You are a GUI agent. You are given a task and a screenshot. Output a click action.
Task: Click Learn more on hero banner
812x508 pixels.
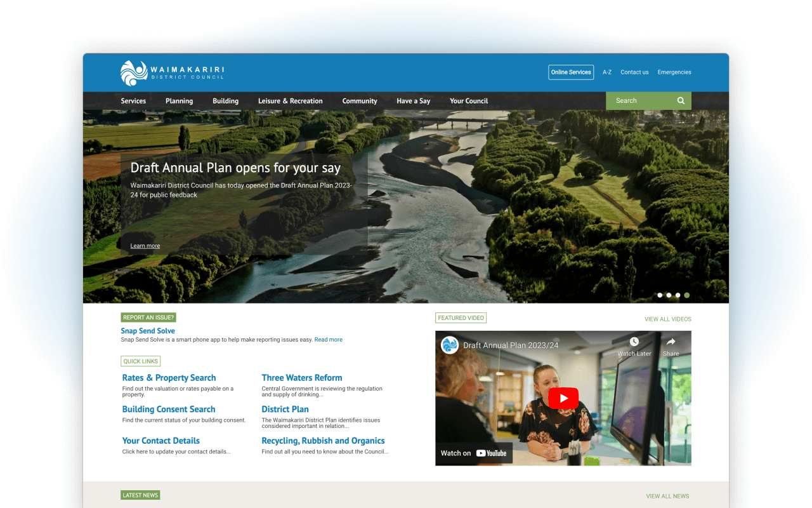click(145, 246)
